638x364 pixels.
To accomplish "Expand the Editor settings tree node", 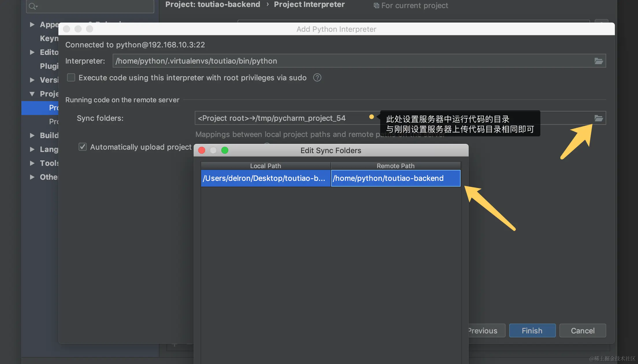I will click(x=32, y=52).
